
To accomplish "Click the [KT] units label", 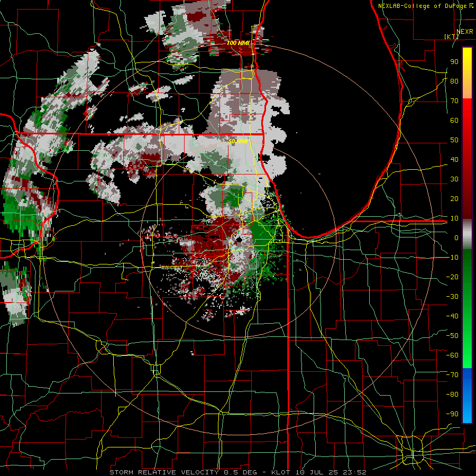I will (x=451, y=36).
